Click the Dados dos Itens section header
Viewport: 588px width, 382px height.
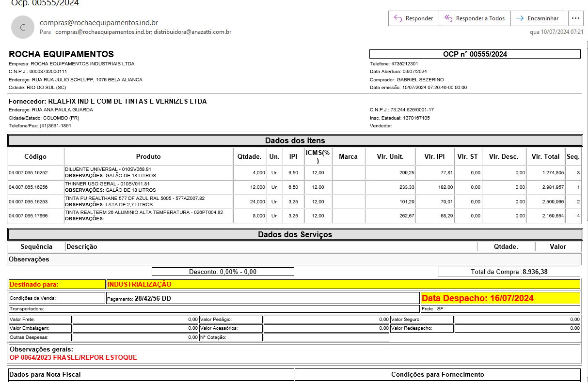(295, 140)
